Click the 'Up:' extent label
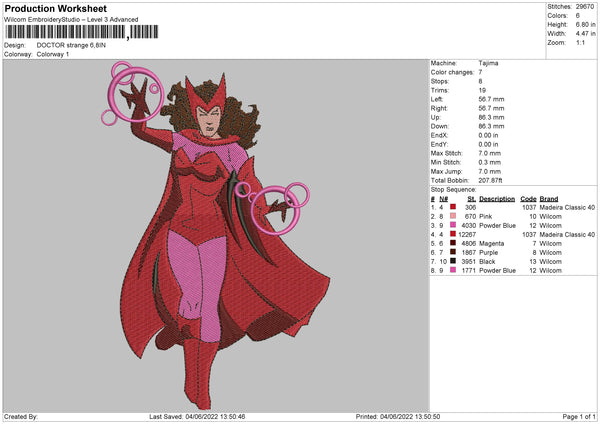 click(436, 117)
